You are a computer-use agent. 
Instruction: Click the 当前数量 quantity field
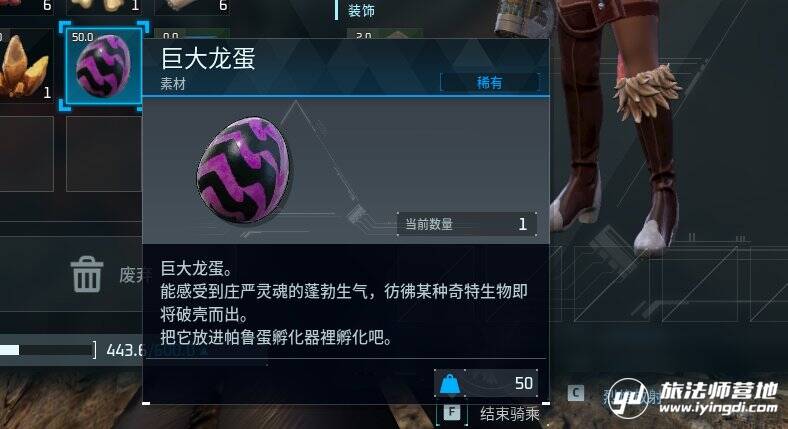pos(467,224)
